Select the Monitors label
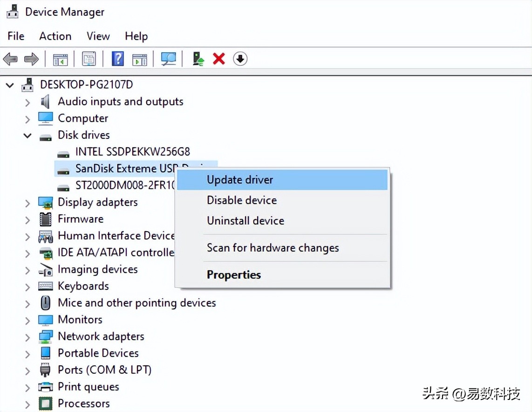The image size is (532, 412). (80, 319)
